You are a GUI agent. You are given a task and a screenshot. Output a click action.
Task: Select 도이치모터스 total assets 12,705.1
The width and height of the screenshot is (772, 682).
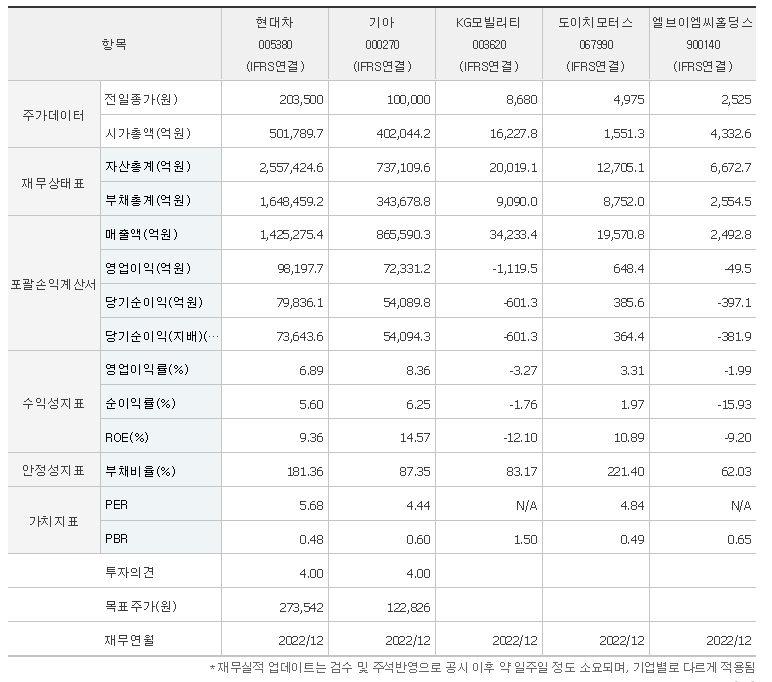621,167
